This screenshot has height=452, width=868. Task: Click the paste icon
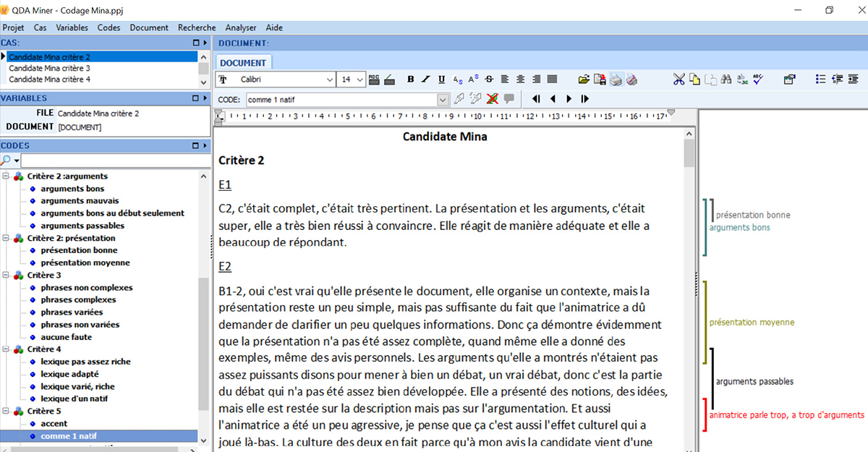[710, 80]
